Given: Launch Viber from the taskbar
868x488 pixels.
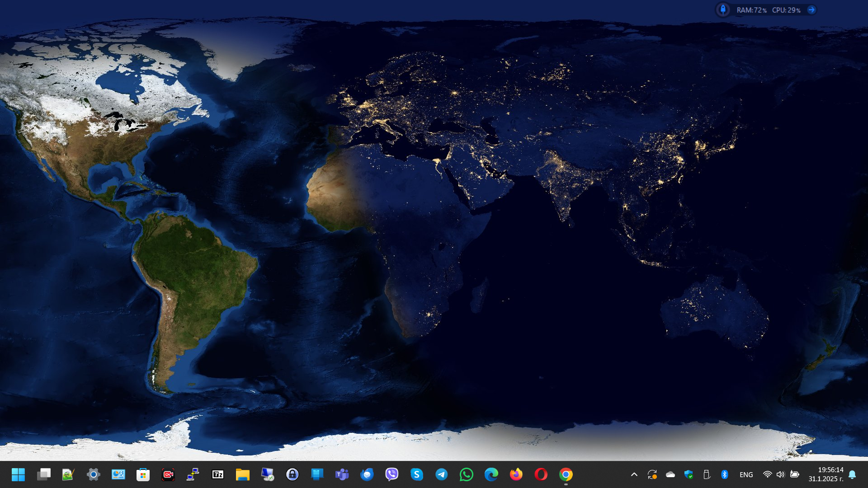Looking at the screenshot, I should tap(392, 474).
